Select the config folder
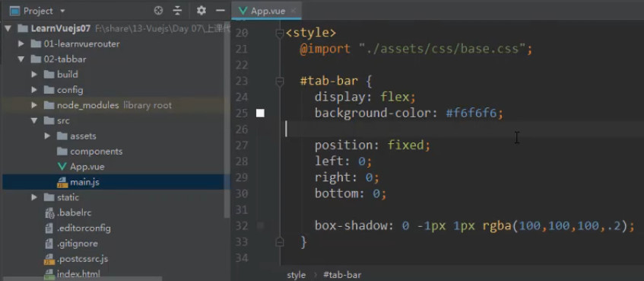 (70, 90)
